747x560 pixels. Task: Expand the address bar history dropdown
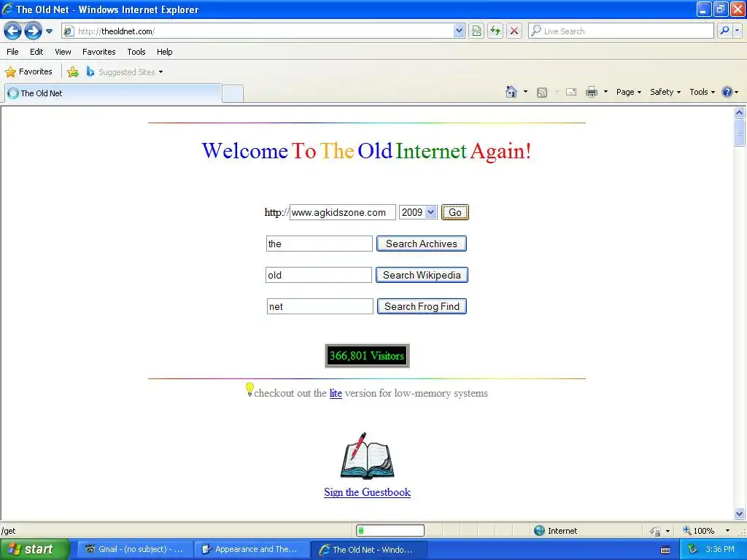459,31
